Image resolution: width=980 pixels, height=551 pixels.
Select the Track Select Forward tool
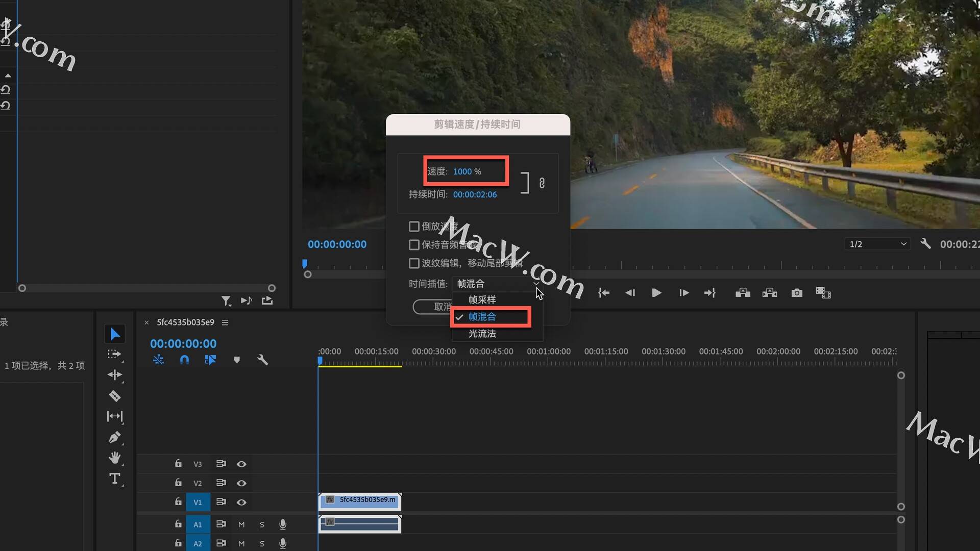pyautogui.click(x=114, y=354)
